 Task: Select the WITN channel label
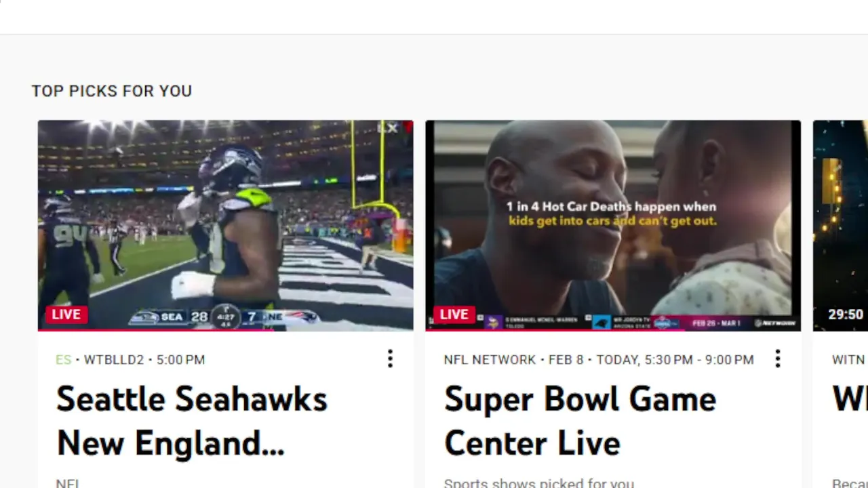849,360
